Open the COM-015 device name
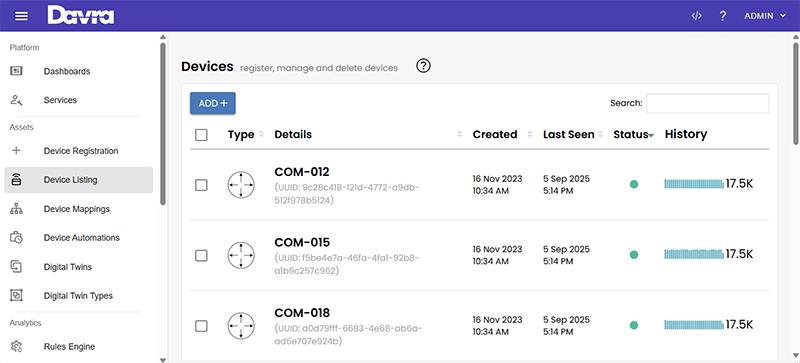Image resolution: width=800 pixels, height=363 pixels. point(302,242)
